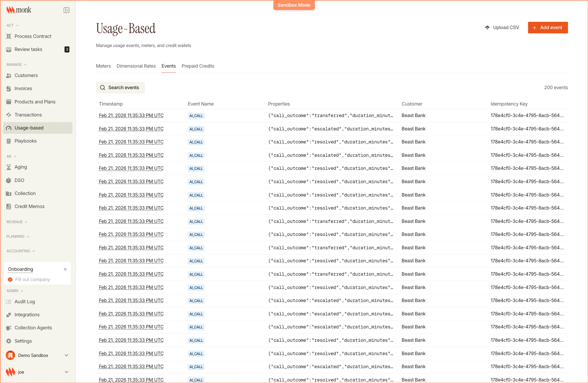Click the Invoices sidebar icon
Viewport: 588px width, 383px height.
9,89
